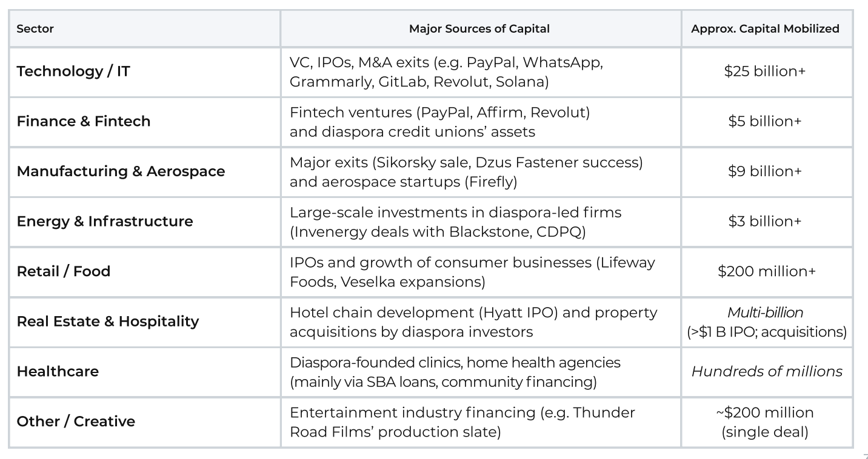
Task: Select the $200 million+ cell
Action: [766, 271]
